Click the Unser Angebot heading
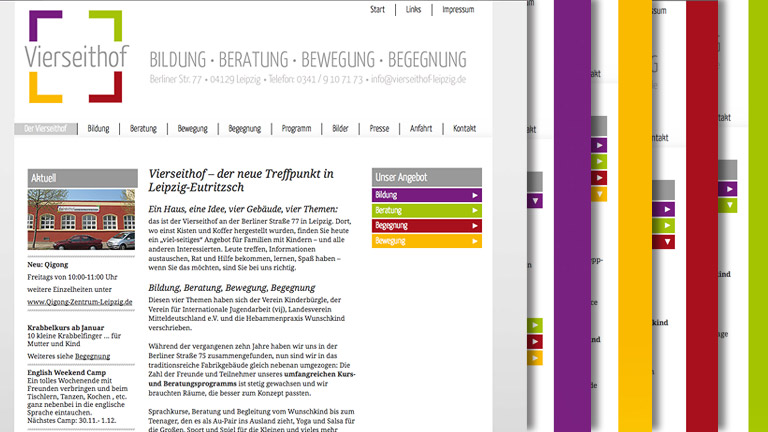 [427, 177]
